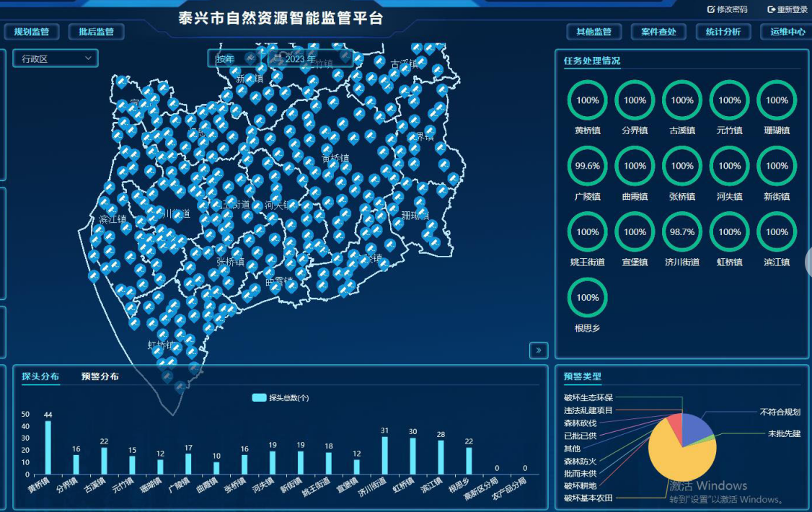
Task: Expand the 行政区 dropdown
Action: coord(56,58)
